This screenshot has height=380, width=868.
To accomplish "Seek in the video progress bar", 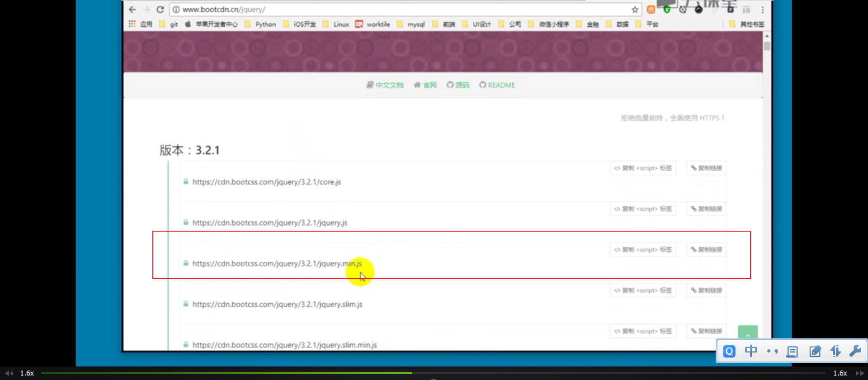I will (x=433, y=373).
